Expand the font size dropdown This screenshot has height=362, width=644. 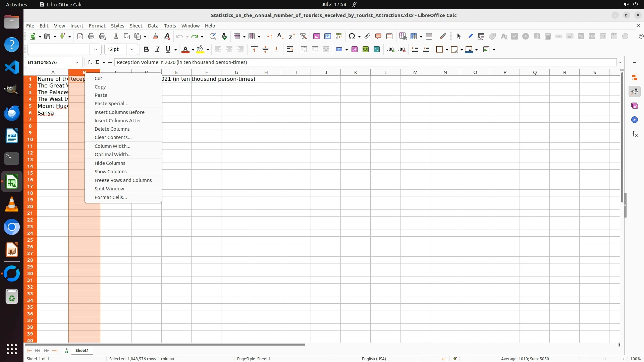[x=132, y=50]
